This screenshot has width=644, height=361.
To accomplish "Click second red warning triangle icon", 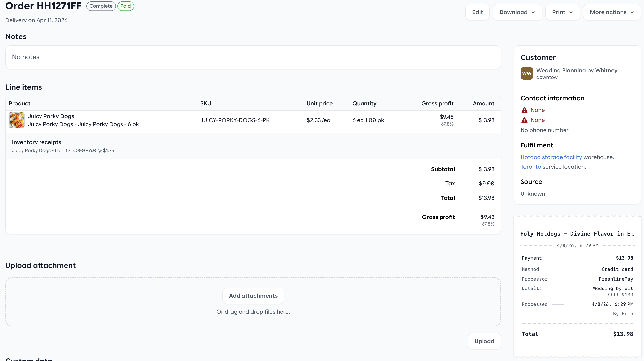I will (x=524, y=120).
